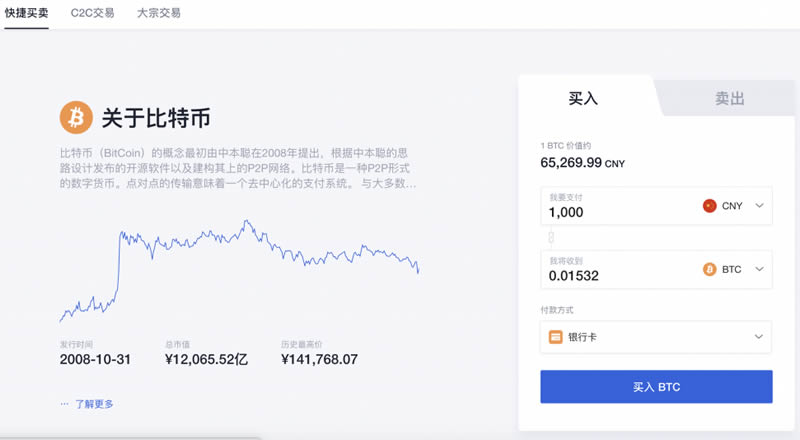The width and height of the screenshot is (800, 440).
Task: Click the orange BTC coin icon in receive field
Action: [710, 270]
